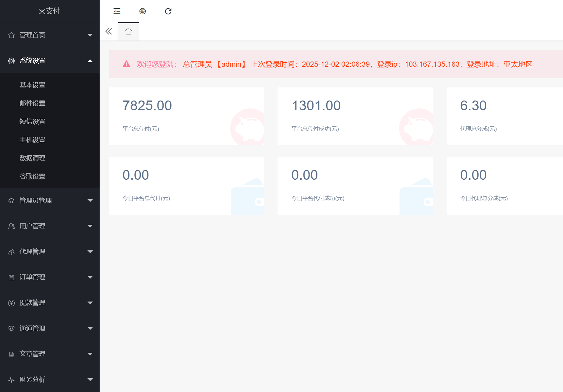This screenshot has height=392, width=563.
Task: Click the globe website icon
Action: 143,11
